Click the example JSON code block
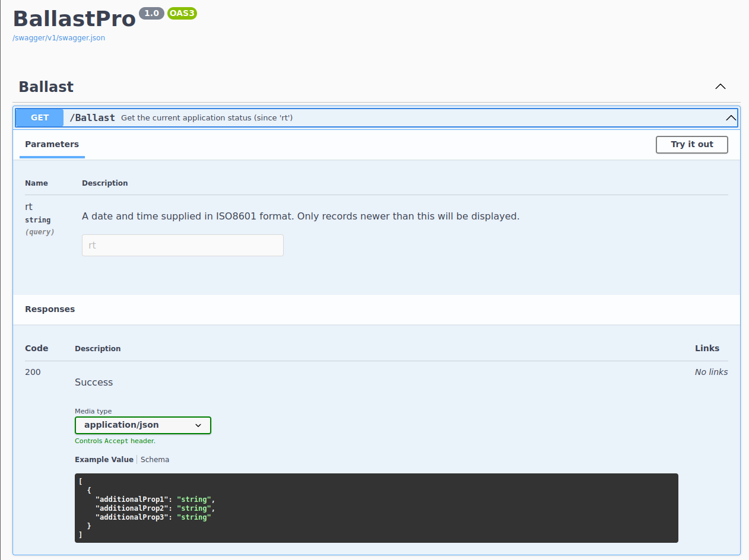749x560 pixels. pyautogui.click(x=376, y=508)
